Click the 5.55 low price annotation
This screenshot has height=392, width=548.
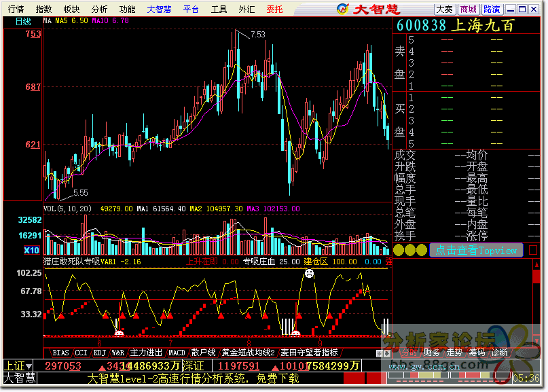pyautogui.click(x=80, y=193)
